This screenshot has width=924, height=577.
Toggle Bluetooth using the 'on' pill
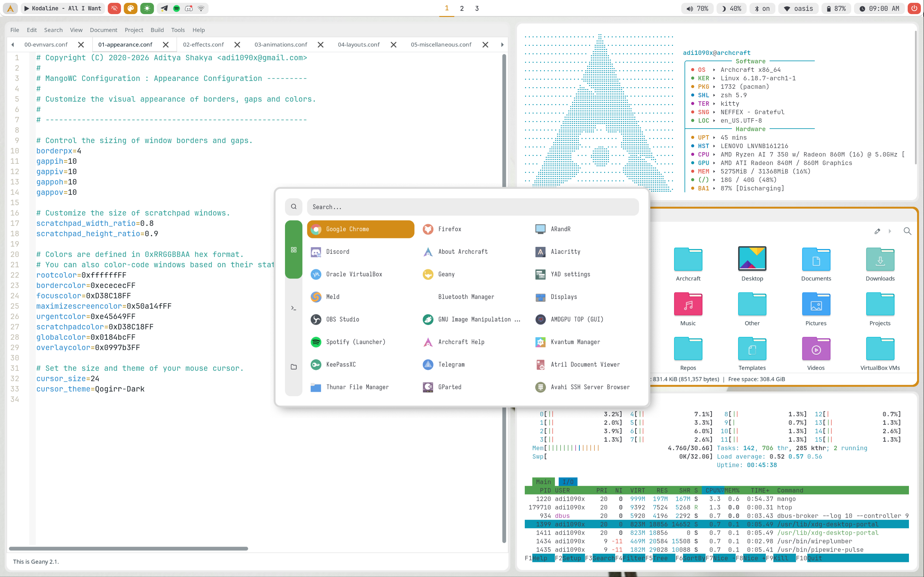pyautogui.click(x=762, y=8)
